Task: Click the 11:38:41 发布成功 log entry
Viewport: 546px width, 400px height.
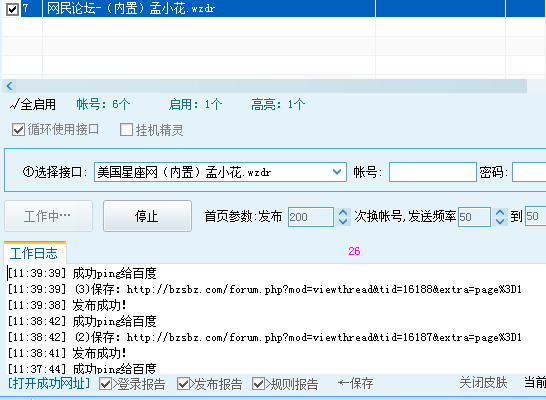Action: 67,353
